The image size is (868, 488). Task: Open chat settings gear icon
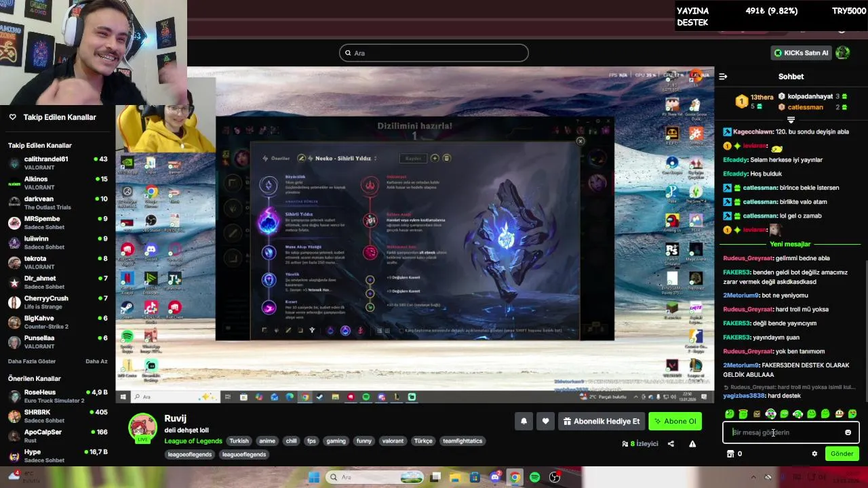[814, 454]
